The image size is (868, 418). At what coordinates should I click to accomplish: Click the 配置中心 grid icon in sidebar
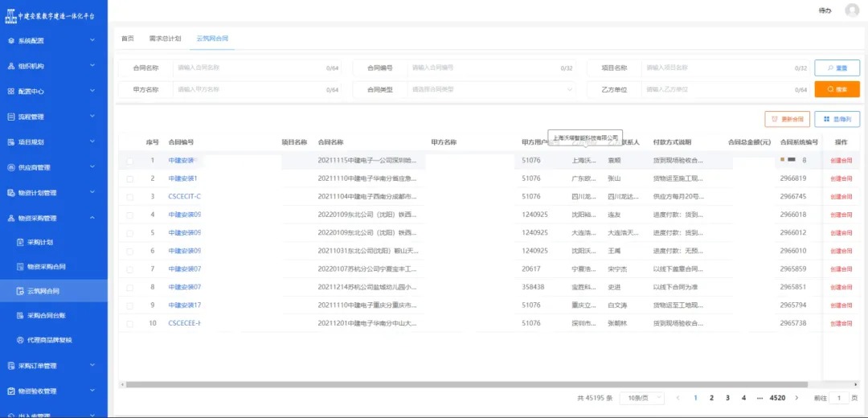click(11, 92)
